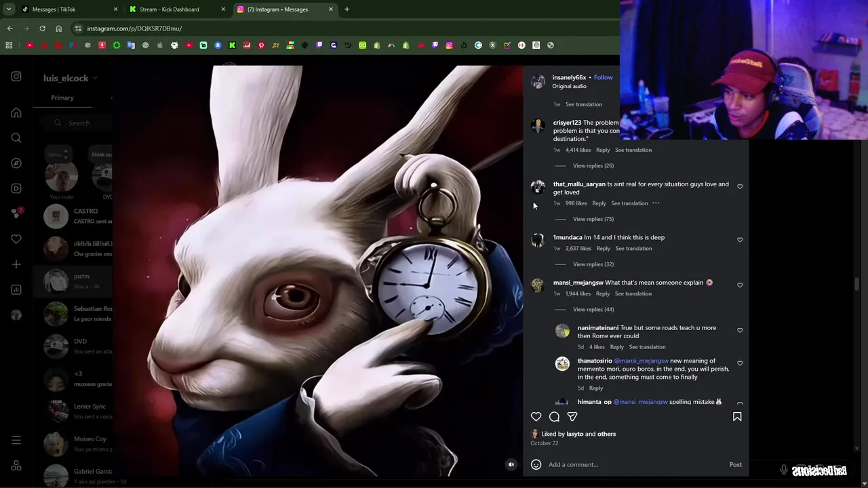The width and height of the screenshot is (868, 488).
Task: Reply to 1mundaca's comment
Action: click(603, 248)
